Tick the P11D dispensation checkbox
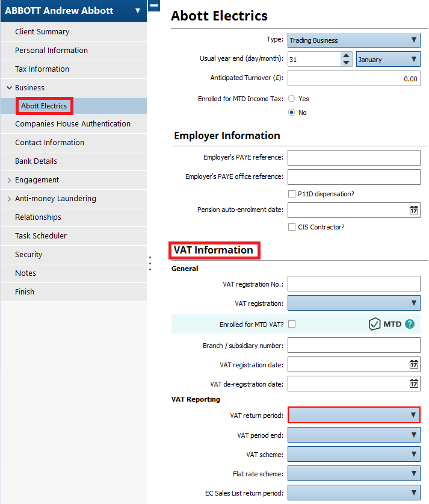The width and height of the screenshot is (429, 504). (292, 194)
